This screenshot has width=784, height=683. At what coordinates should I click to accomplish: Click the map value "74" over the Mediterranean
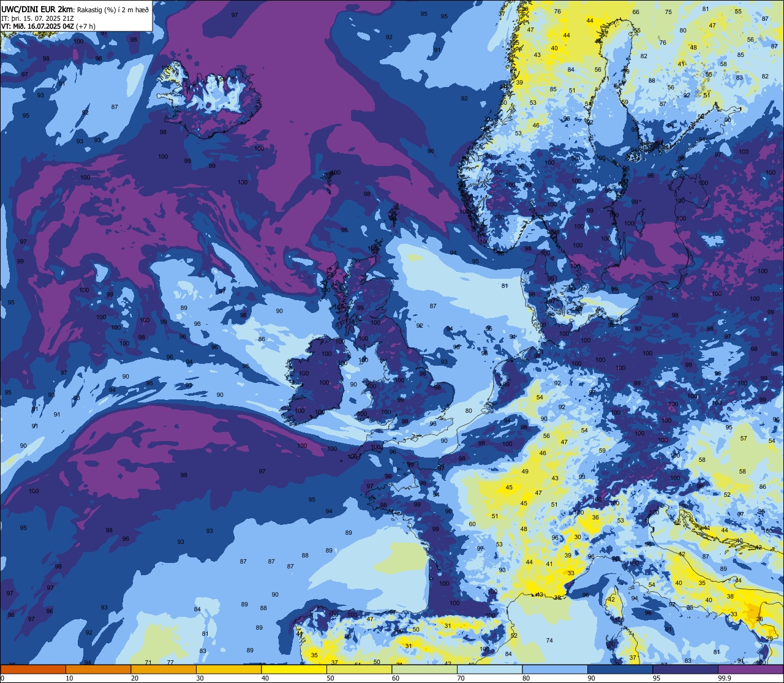click(x=549, y=641)
